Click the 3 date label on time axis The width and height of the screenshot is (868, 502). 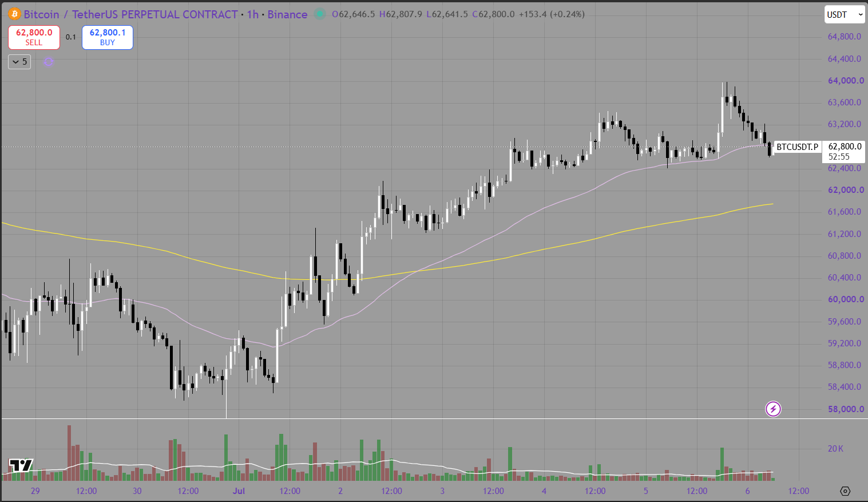[442, 491]
